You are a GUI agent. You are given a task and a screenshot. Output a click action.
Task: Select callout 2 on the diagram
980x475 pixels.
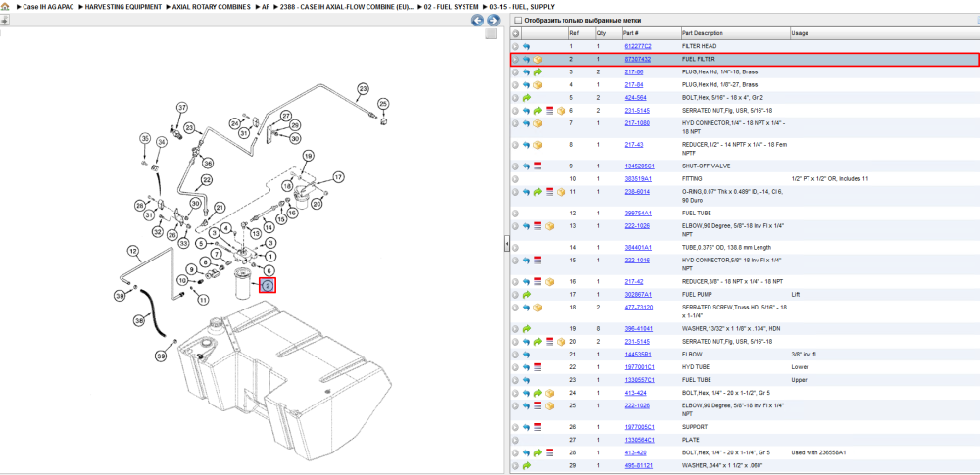click(x=268, y=286)
